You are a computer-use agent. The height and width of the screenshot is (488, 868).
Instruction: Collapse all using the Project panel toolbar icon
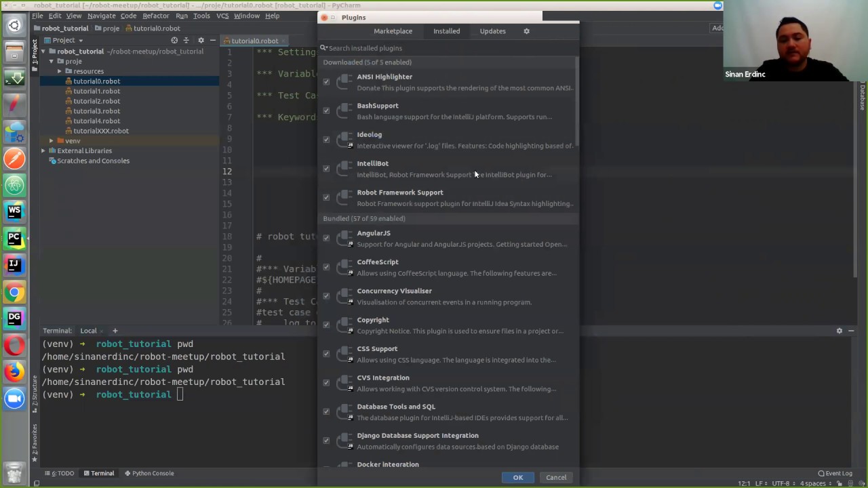pos(186,40)
